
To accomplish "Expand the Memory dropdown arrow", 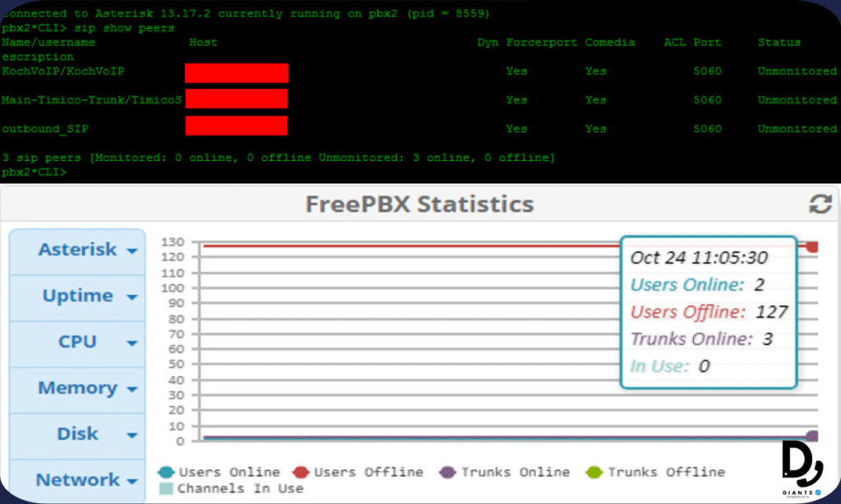I will pyautogui.click(x=132, y=389).
